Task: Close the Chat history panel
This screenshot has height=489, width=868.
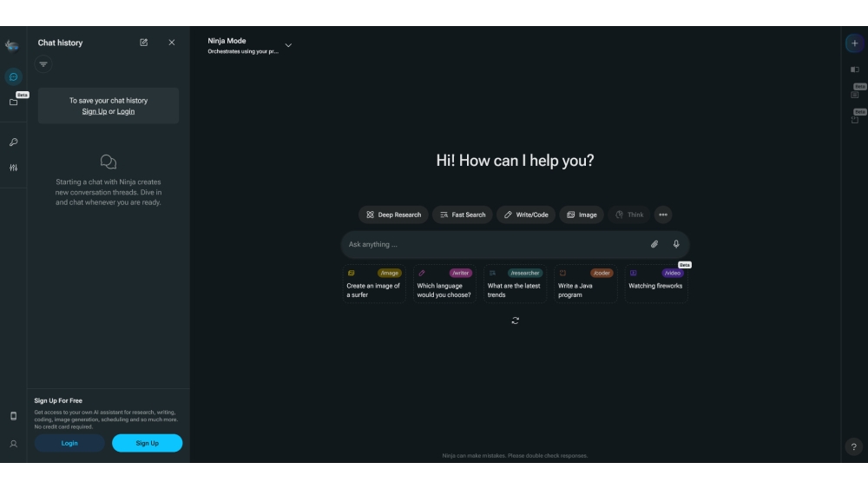Action: tap(172, 43)
